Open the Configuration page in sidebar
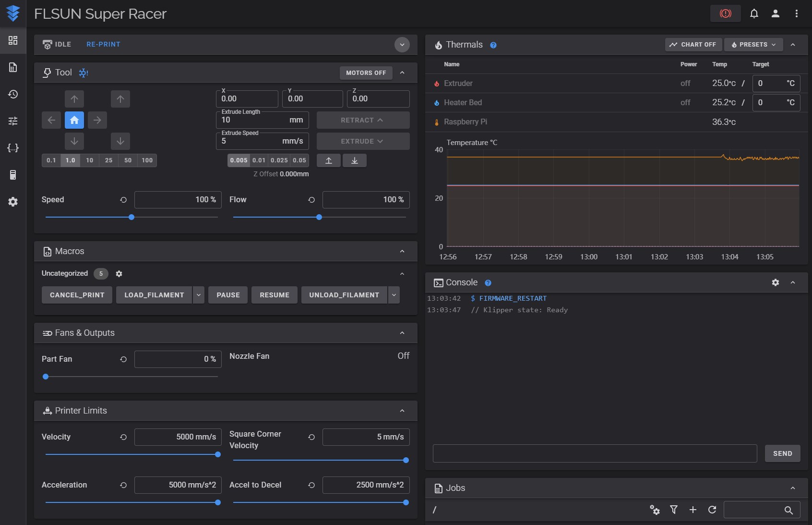 13,148
